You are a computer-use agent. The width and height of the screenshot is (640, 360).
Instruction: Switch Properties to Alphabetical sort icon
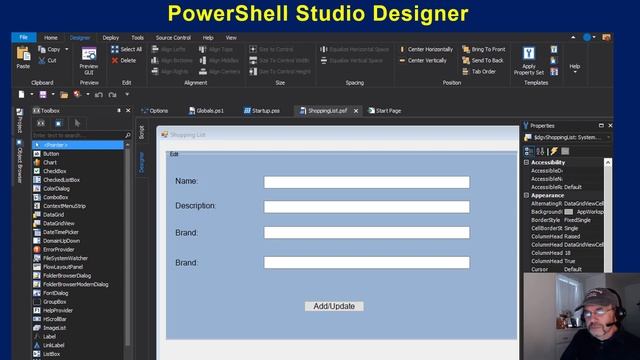click(x=540, y=151)
